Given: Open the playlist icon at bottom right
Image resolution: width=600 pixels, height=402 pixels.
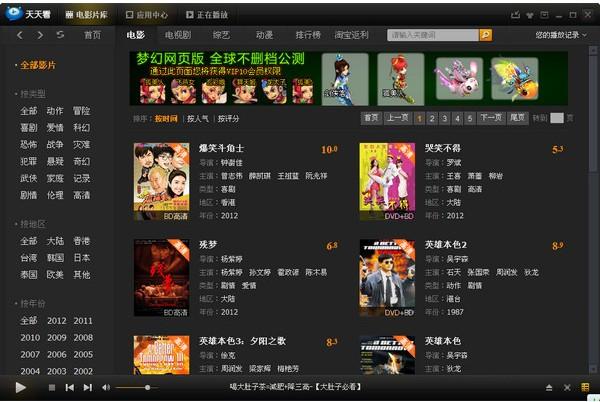Looking at the screenshot, I should coord(585,387).
